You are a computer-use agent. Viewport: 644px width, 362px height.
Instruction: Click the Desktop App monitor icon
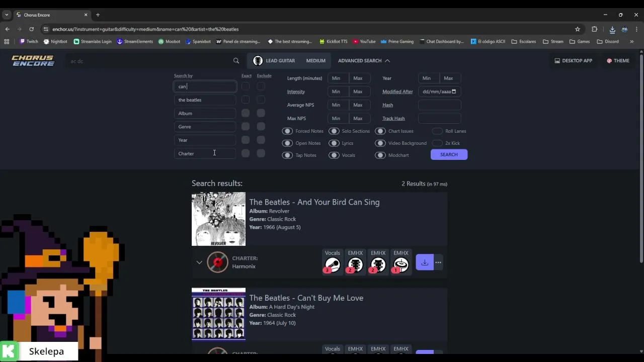557,61
